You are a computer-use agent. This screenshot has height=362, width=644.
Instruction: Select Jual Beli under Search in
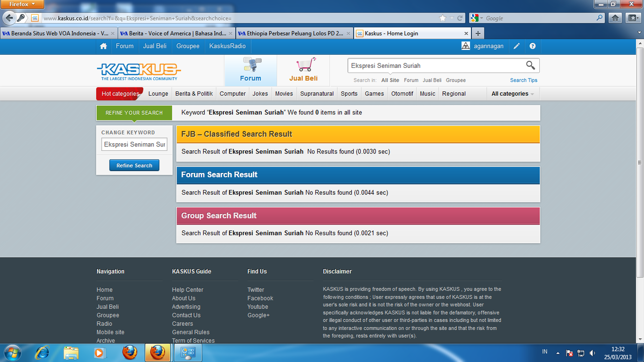432,80
